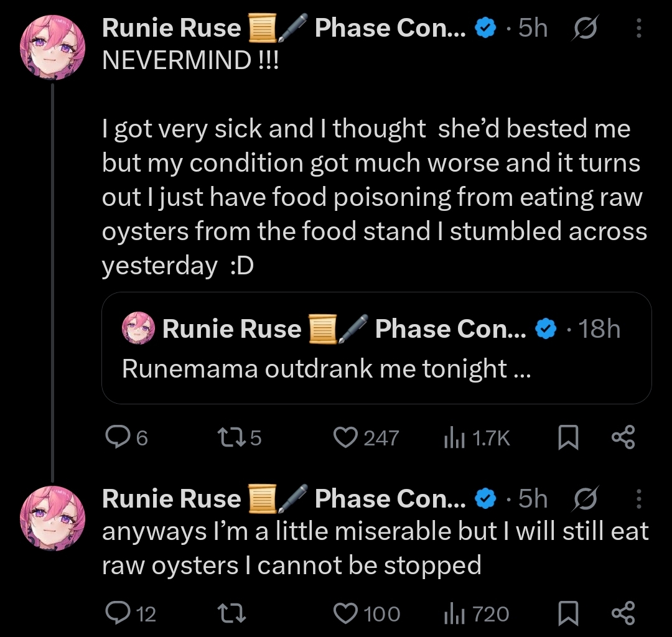
Task: Bookmark the raw oysters reply tweet
Action: 568,613
